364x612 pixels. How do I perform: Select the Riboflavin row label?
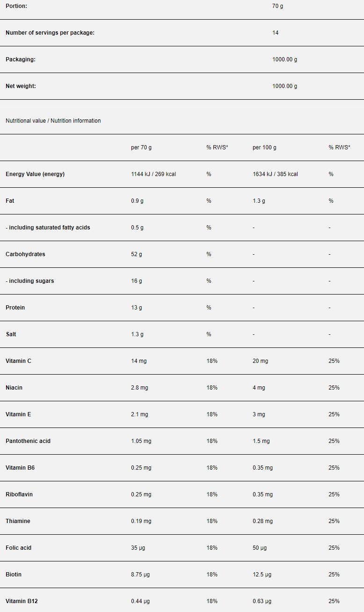point(19,494)
